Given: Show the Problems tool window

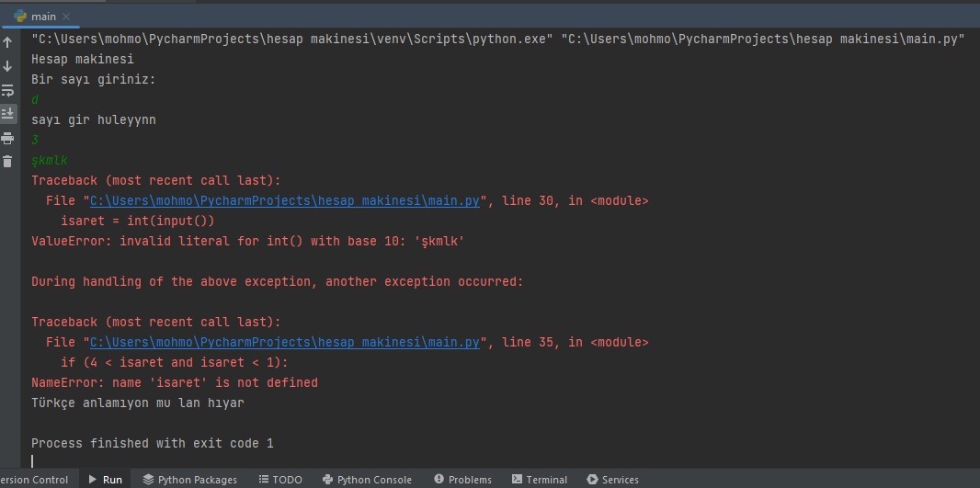Looking at the screenshot, I should pyautogui.click(x=462, y=480).
